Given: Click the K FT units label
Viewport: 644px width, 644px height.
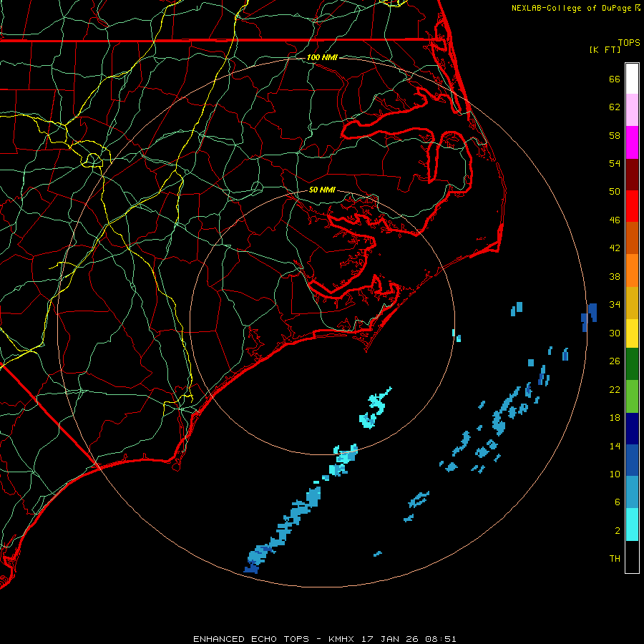Looking at the screenshot, I should tap(605, 49).
